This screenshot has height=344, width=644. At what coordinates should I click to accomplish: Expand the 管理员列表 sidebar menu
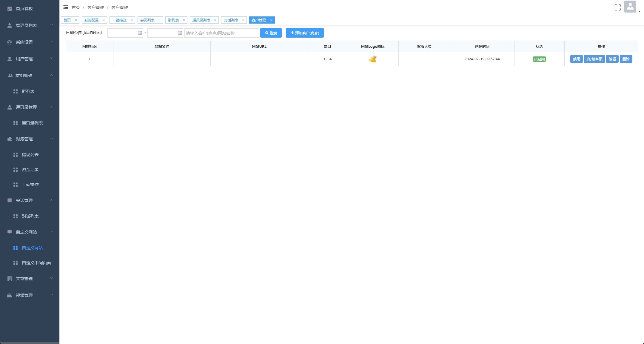tap(26, 25)
